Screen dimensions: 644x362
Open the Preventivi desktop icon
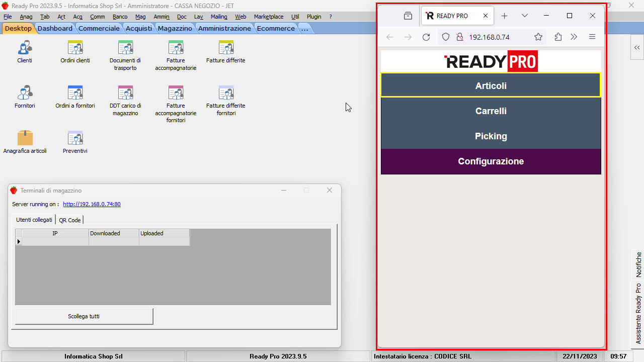(x=75, y=138)
